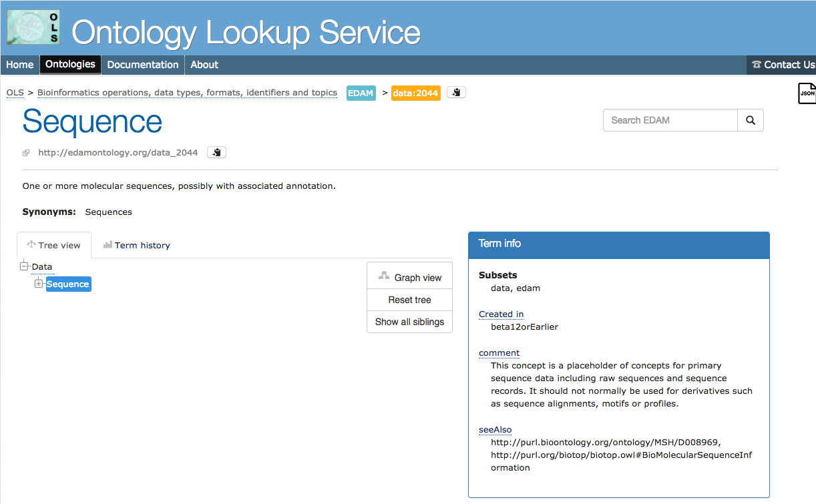Switch to the Tree view tab
The height and width of the screenshot is (504, 816).
(x=53, y=245)
